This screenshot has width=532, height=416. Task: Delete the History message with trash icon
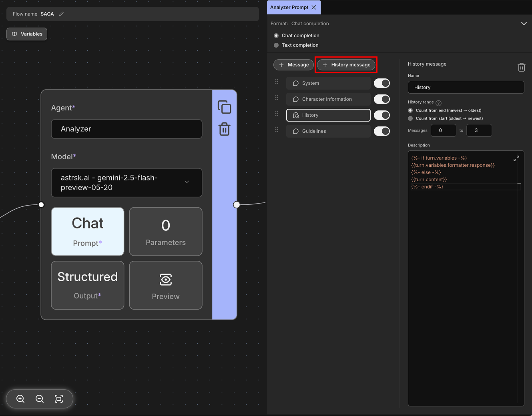tap(521, 67)
